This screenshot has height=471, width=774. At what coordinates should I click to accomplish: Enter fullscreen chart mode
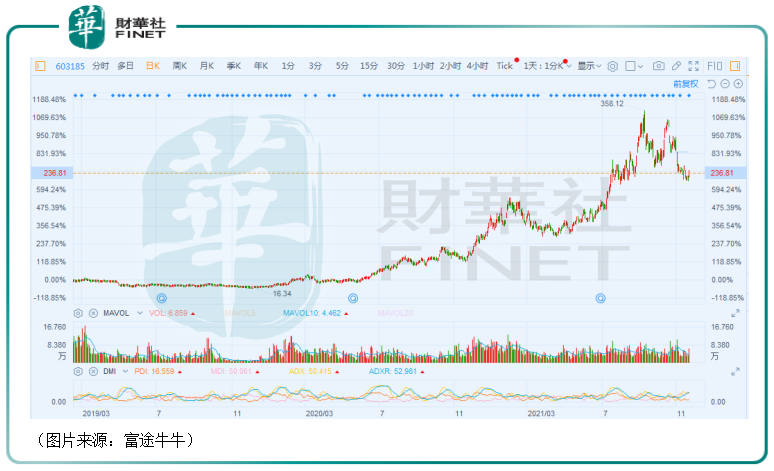click(694, 66)
